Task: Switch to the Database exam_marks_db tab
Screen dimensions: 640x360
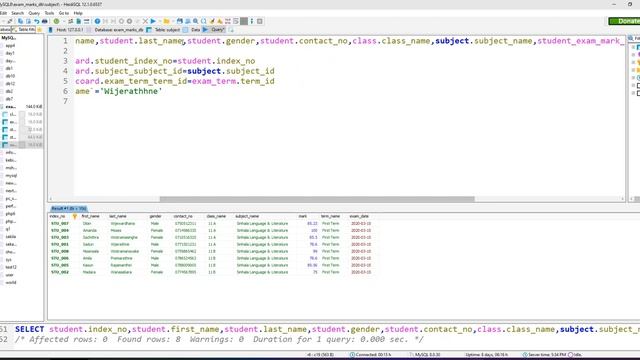Action: pyautogui.click(x=116, y=30)
